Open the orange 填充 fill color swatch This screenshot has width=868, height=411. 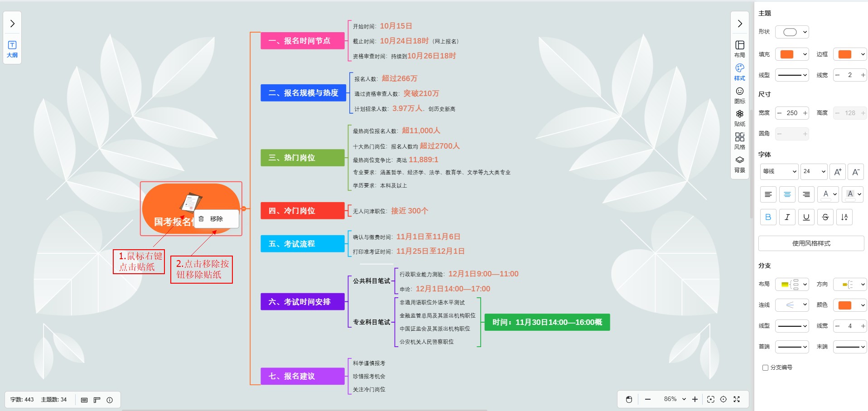point(791,54)
